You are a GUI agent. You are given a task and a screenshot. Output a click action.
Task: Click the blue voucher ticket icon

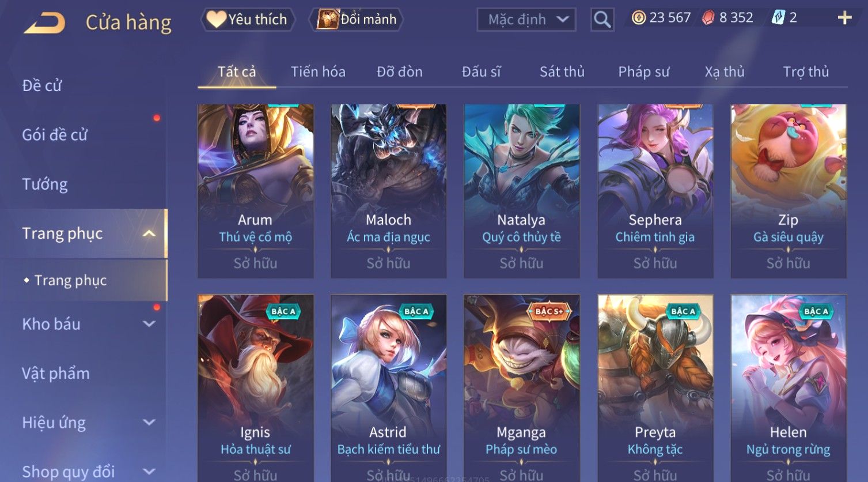[x=778, y=18]
